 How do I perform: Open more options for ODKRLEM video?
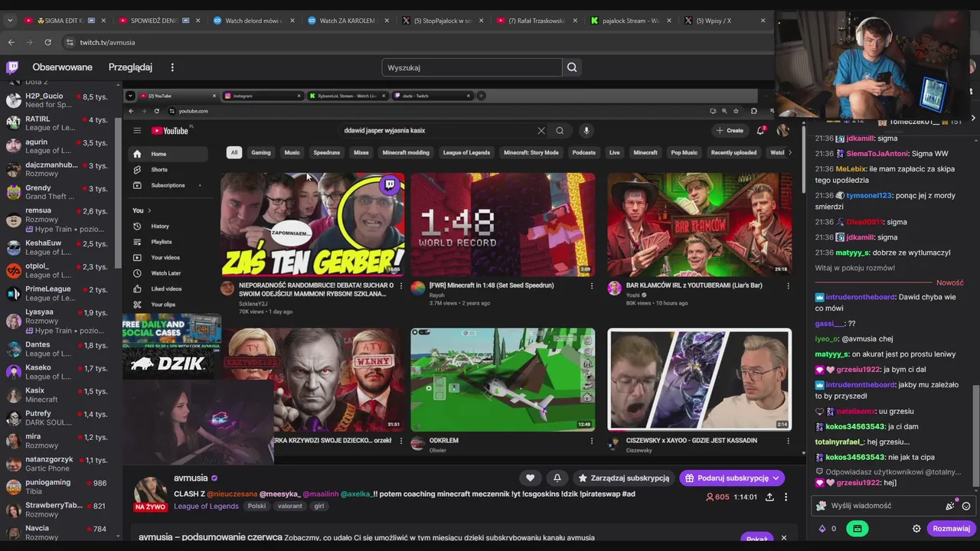click(x=591, y=441)
